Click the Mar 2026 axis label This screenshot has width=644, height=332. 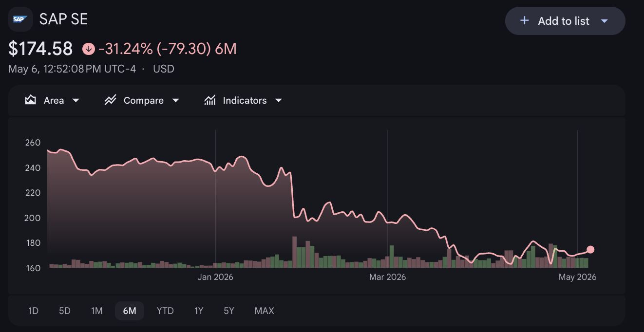tap(387, 277)
